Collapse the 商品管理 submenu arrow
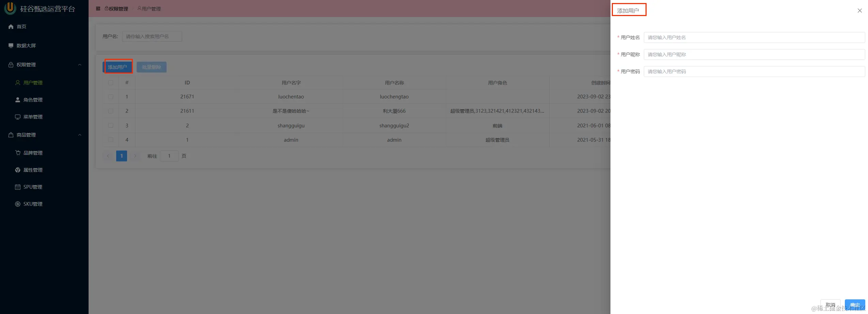 click(x=80, y=135)
